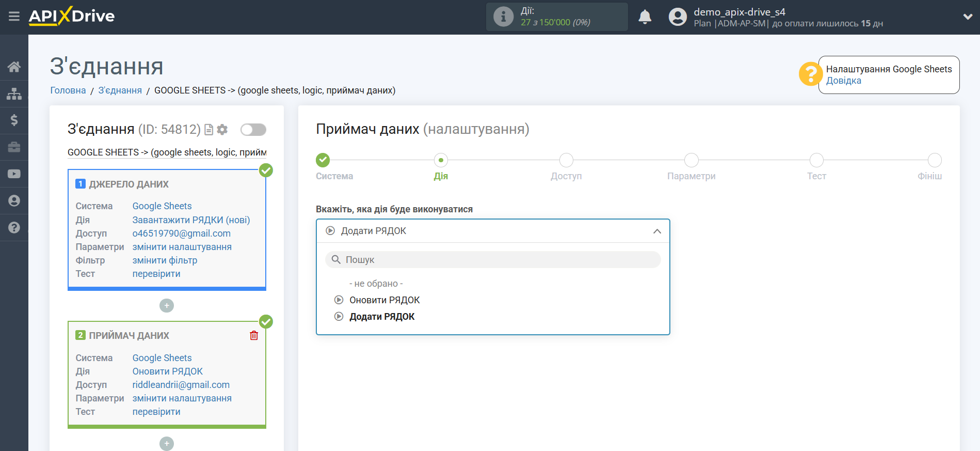Screen dimensions: 980x451
Task: Add step plus button below data receiver
Action: (x=167, y=444)
